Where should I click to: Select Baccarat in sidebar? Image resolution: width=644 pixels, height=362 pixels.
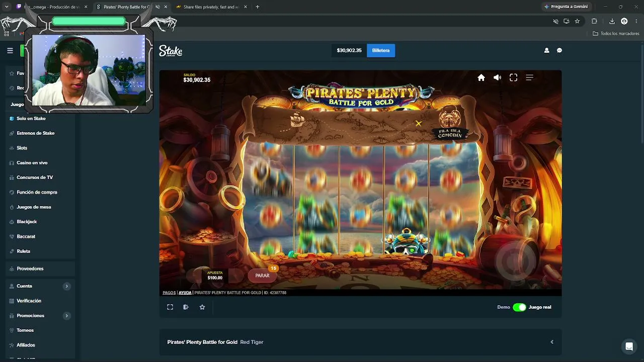pos(26,236)
